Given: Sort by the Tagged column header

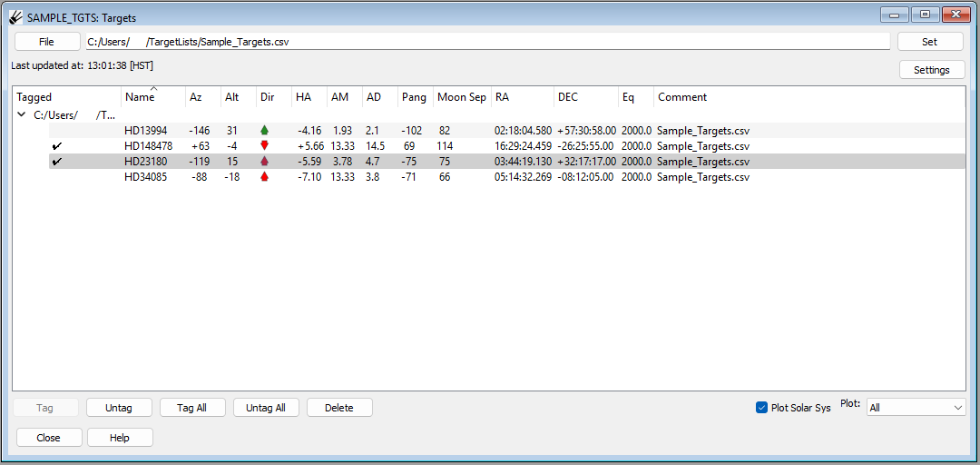Looking at the screenshot, I should click(x=67, y=97).
